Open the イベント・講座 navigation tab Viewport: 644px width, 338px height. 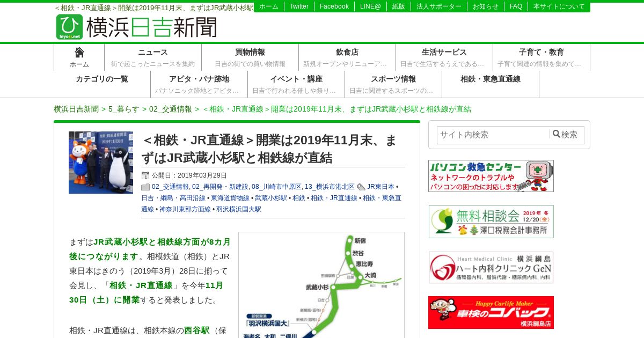tap(296, 84)
